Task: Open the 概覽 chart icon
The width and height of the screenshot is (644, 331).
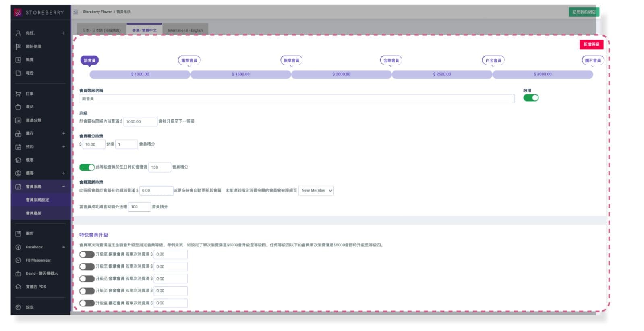Action: click(x=18, y=60)
